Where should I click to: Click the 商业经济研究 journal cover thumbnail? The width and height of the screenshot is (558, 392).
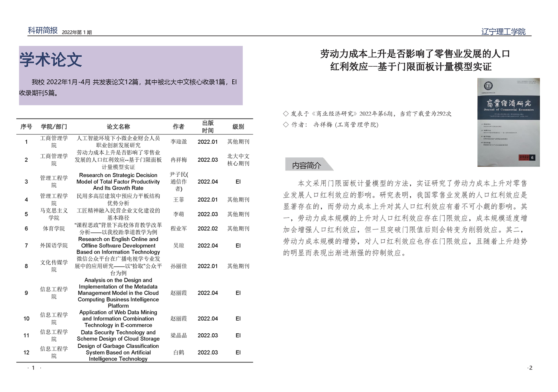tap(509, 122)
